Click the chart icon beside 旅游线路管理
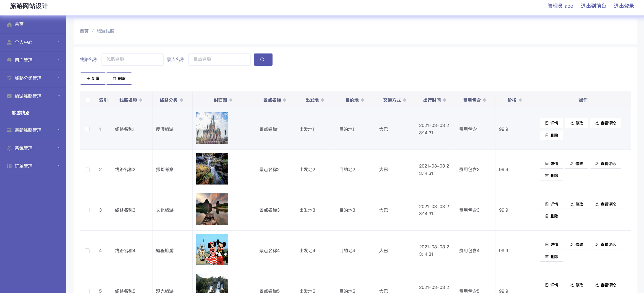Image resolution: width=644 pixels, height=293 pixels. click(9, 96)
